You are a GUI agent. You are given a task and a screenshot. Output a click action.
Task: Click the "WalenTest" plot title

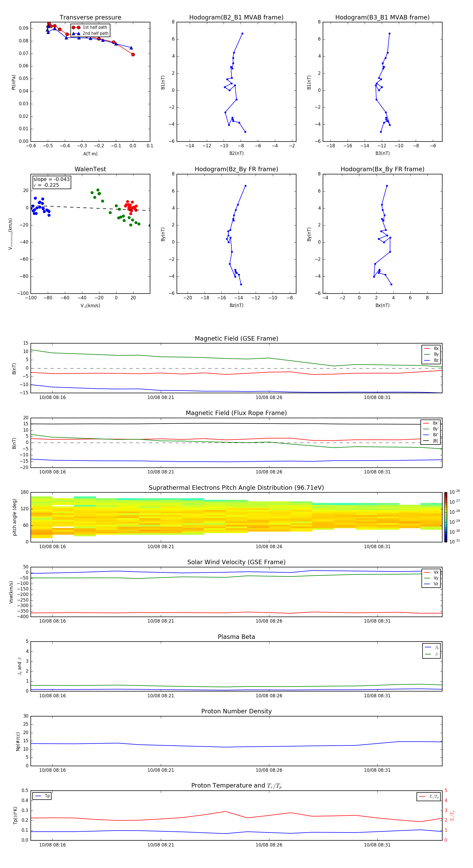tap(90, 169)
